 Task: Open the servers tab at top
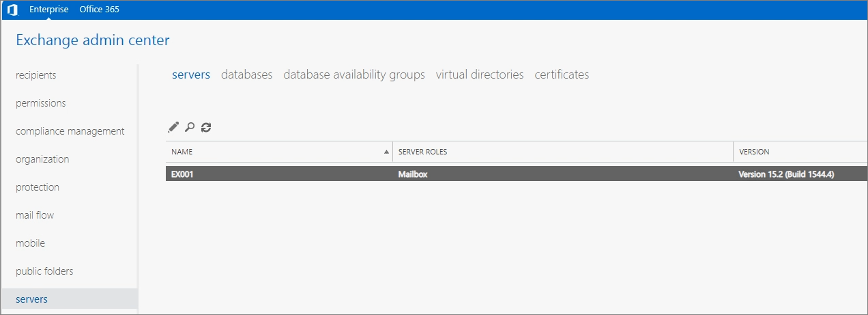coord(191,74)
